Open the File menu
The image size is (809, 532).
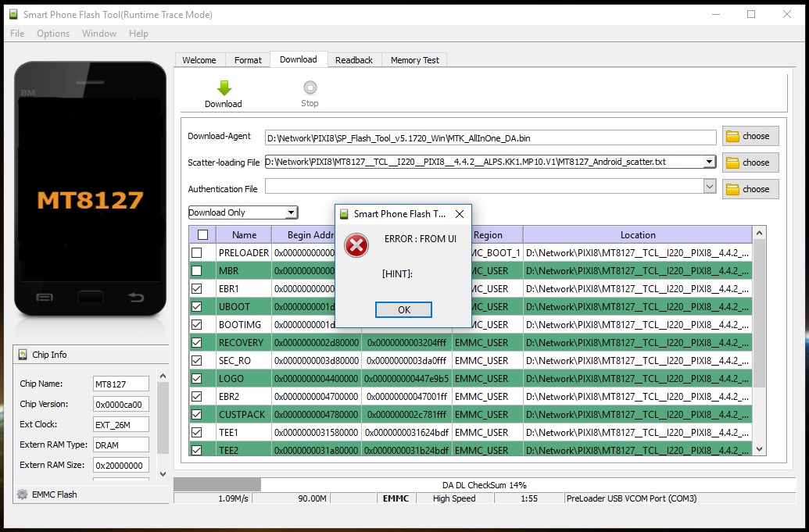[x=17, y=33]
